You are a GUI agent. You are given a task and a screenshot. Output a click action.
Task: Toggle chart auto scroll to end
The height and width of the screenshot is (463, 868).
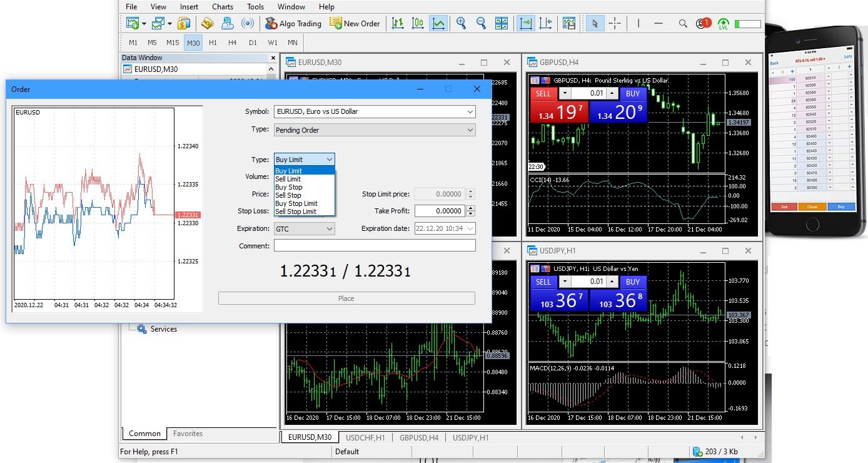pos(525,23)
